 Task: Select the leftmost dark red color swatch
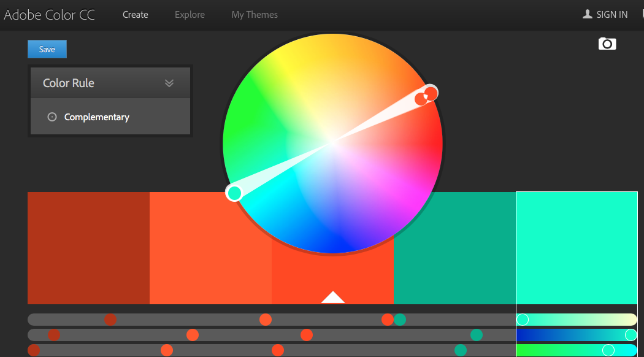coord(88,248)
